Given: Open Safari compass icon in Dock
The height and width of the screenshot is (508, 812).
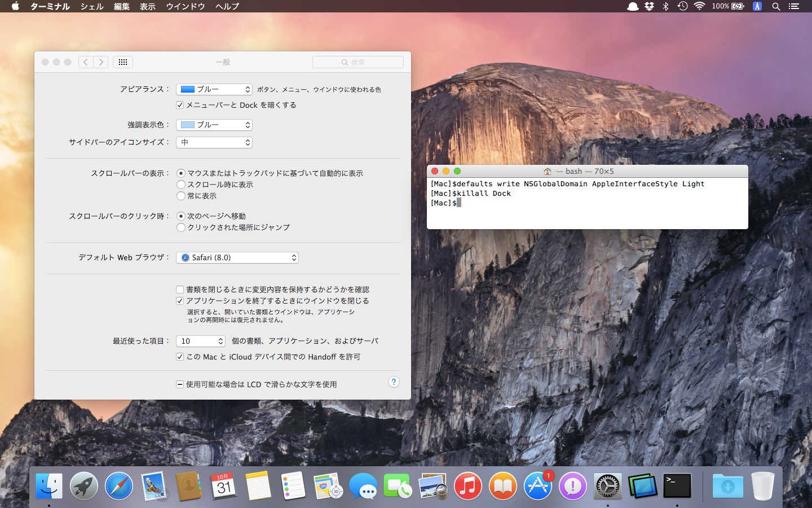Looking at the screenshot, I should 119,486.
